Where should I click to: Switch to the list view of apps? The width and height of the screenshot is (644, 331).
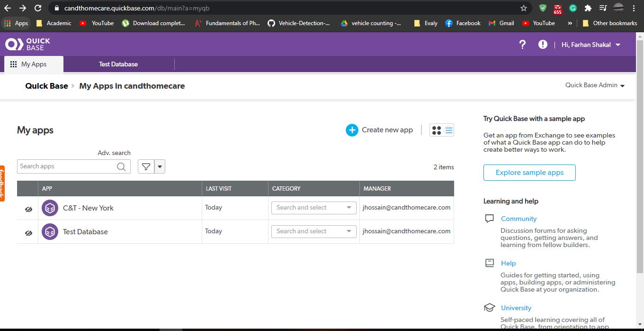pyautogui.click(x=449, y=130)
